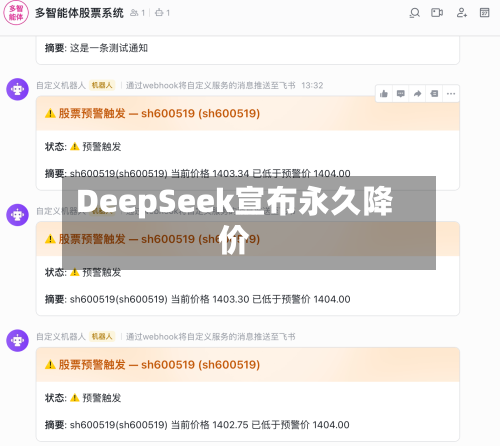This screenshot has height=446, width=500.
Task: Open more options for the message
Action: (451, 94)
